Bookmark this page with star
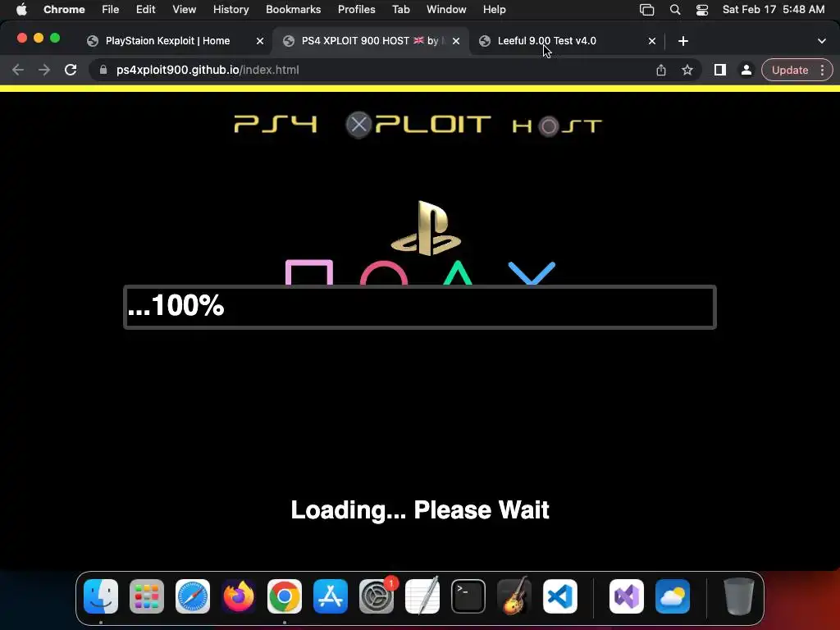This screenshot has width=840, height=630. coord(687,70)
